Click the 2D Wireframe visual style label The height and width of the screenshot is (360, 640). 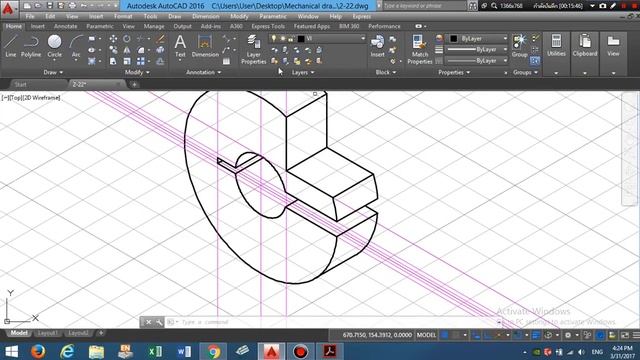(42, 98)
